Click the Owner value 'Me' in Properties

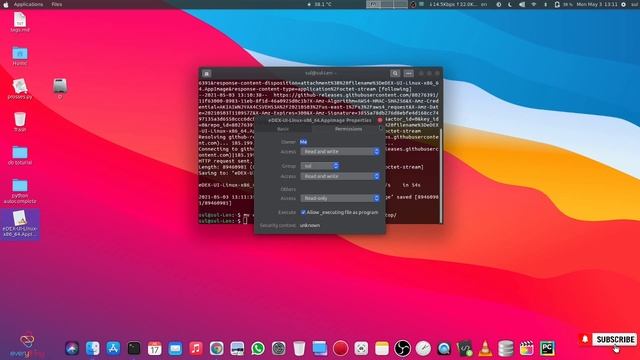[x=303, y=142]
